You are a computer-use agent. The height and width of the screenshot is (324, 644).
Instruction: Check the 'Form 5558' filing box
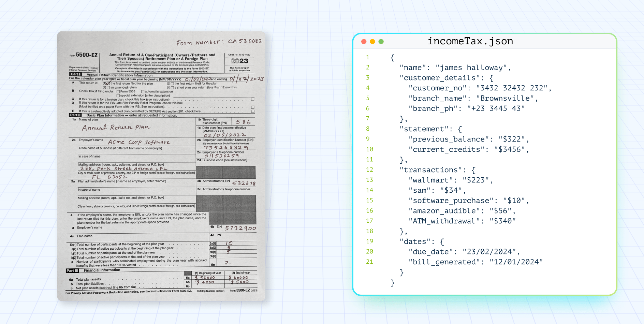coord(118,92)
